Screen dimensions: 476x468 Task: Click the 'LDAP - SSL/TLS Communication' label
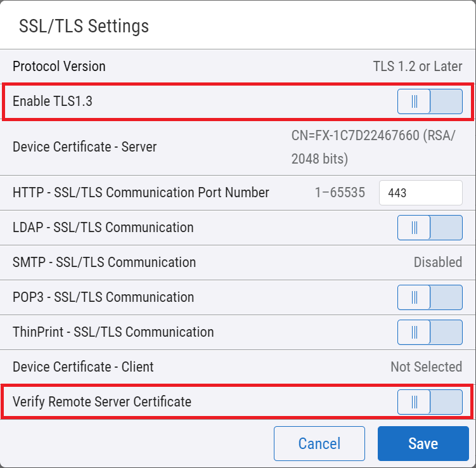click(103, 228)
